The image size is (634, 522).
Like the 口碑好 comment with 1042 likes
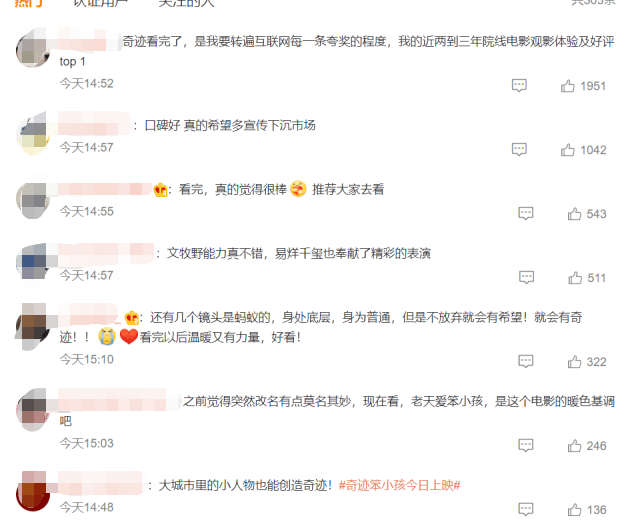coord(568,150)
